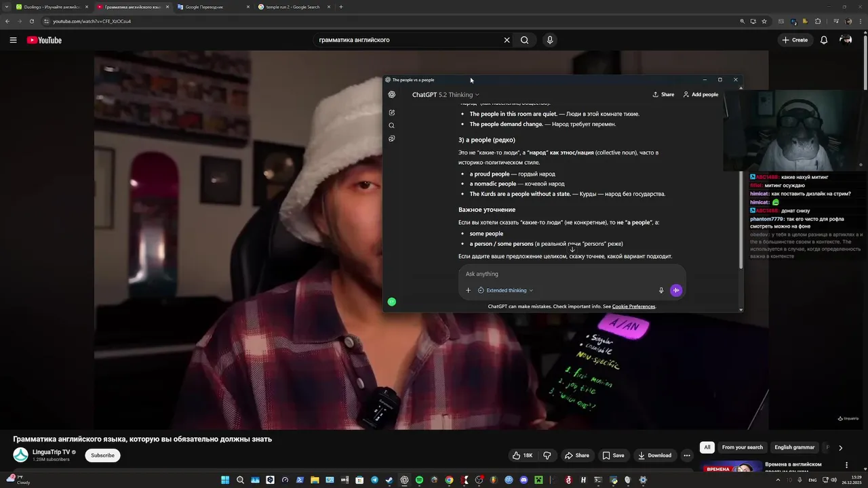Open the library icon in ChatGPT sidebar
Screen dimensions: 868x488
point(392,138)
